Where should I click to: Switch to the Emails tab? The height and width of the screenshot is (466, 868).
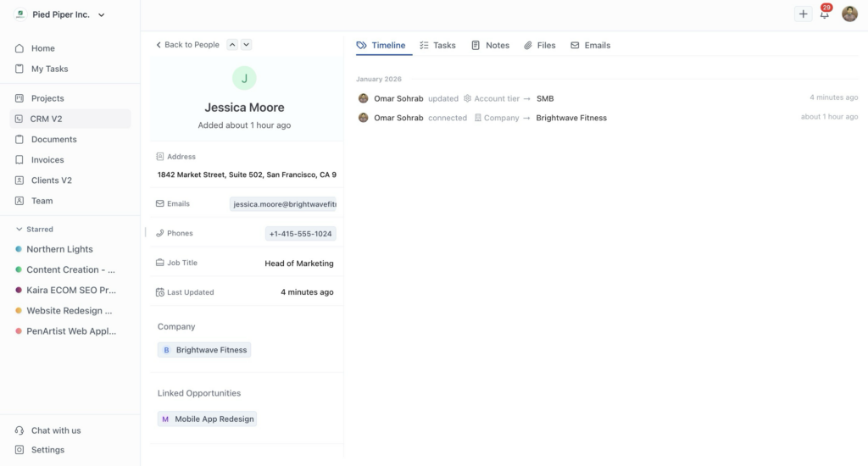[x=590, y=46]
